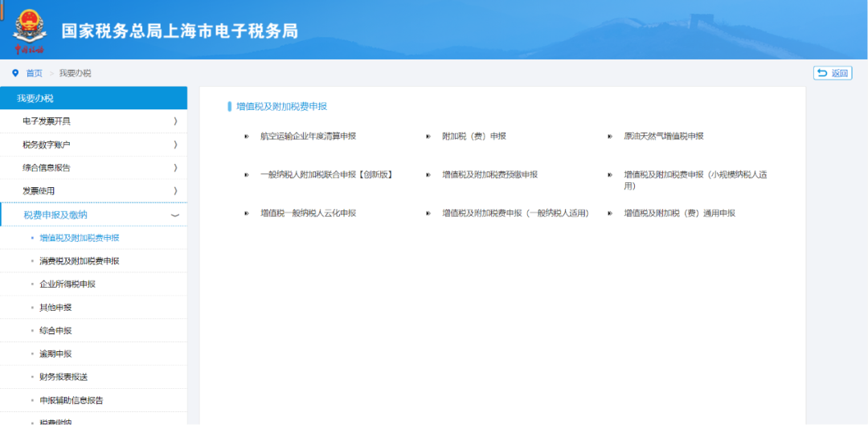
Task: Open 附加税（费）申报 link
Action: tap(474, 137)
